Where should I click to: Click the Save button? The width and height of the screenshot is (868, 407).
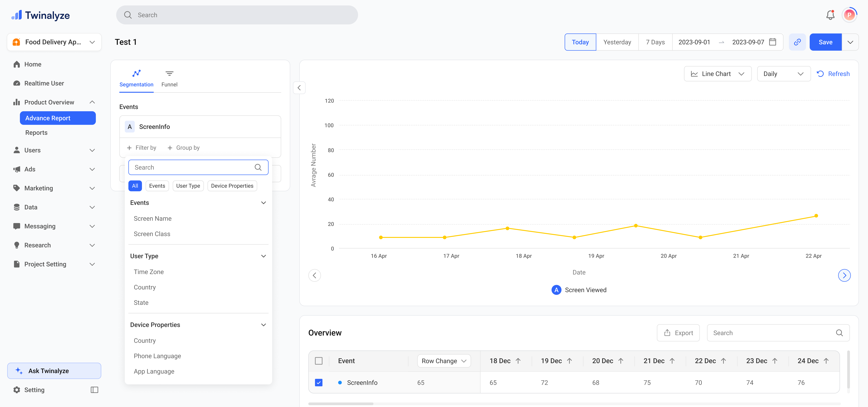click(x=826, y=42)
